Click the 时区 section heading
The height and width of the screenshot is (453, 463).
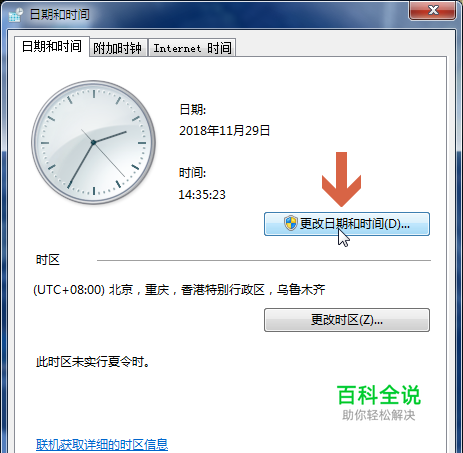[48, 260]
